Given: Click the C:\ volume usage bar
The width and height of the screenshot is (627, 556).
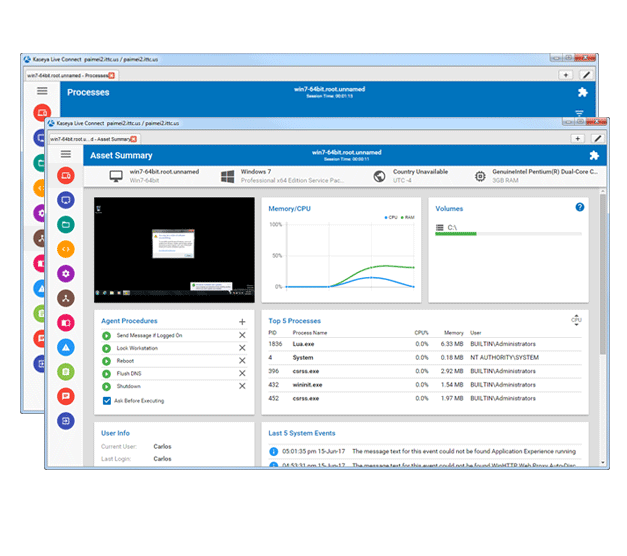Looking at the screenshot, I should point(508,234).
